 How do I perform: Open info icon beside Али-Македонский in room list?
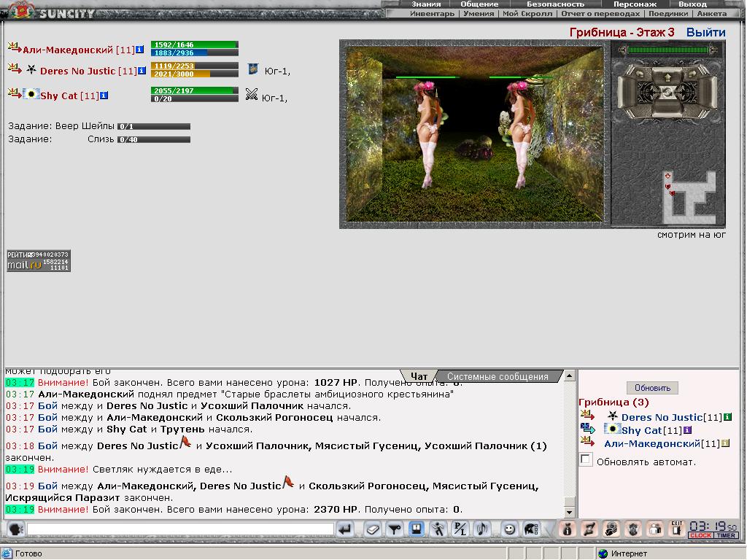(726, 443)
